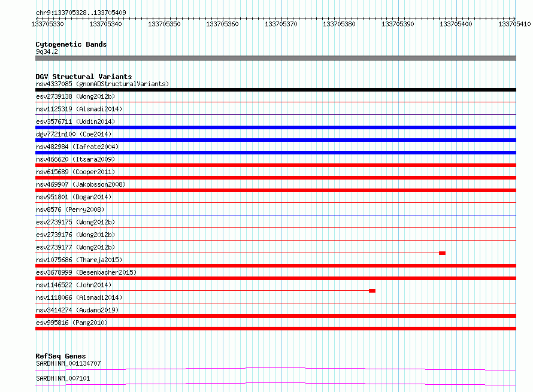Click the red bar under nsv3414274
Viewport: 533px width, 392px height.
coord(275,316)
